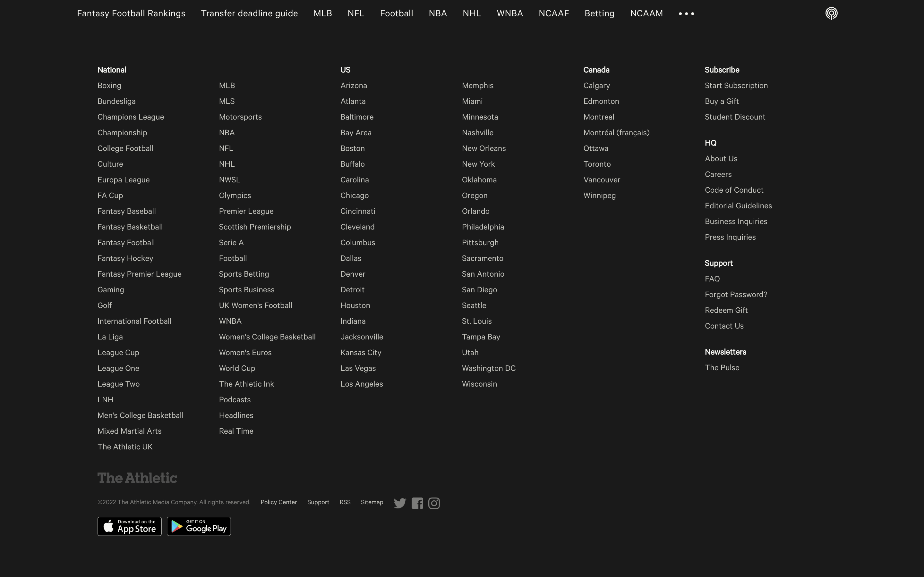Image resolution: width=924 pixels, height=577 pixels.
Task: Click The Athletic logo in the footer
Action: point(137,478)
